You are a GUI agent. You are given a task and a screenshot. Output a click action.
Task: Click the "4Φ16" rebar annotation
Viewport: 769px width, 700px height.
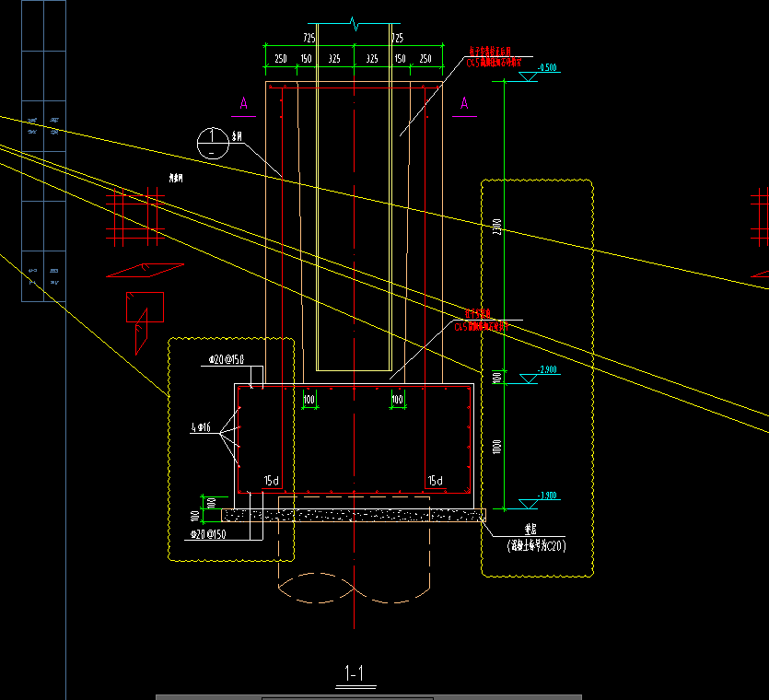pos(201,427)
